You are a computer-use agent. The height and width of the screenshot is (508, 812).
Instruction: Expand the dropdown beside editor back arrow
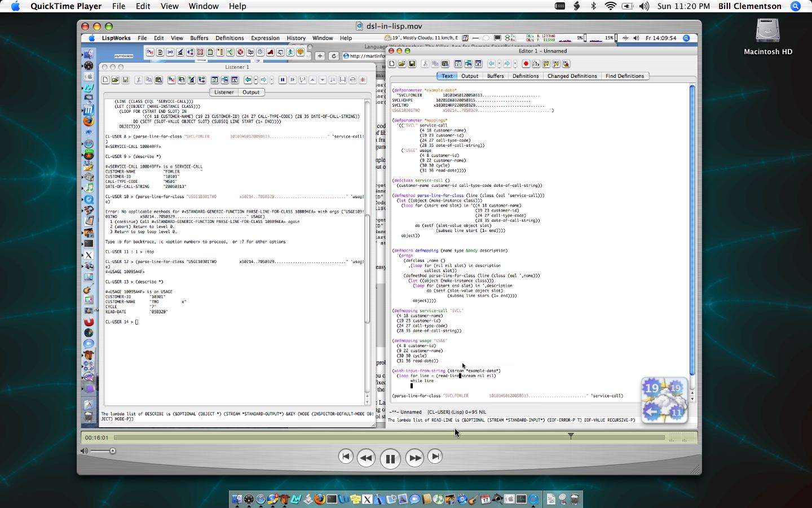pyautogui.click(x=499, y=64)
